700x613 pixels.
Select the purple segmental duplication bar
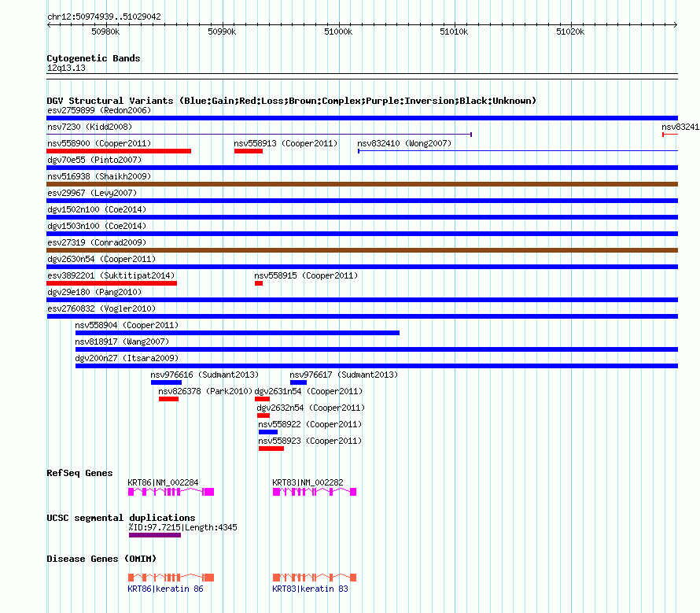point(155,535)
